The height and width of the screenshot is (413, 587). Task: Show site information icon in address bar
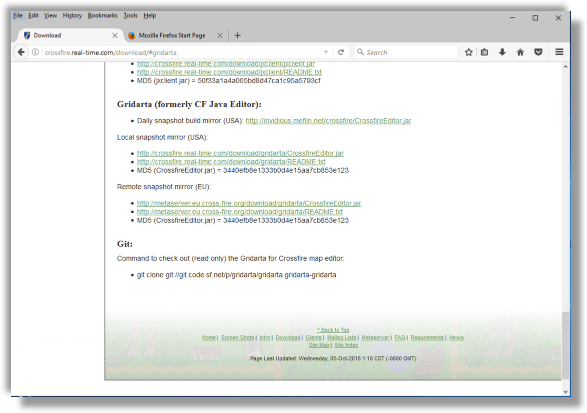pyautogui.click(x=35, y=52)
